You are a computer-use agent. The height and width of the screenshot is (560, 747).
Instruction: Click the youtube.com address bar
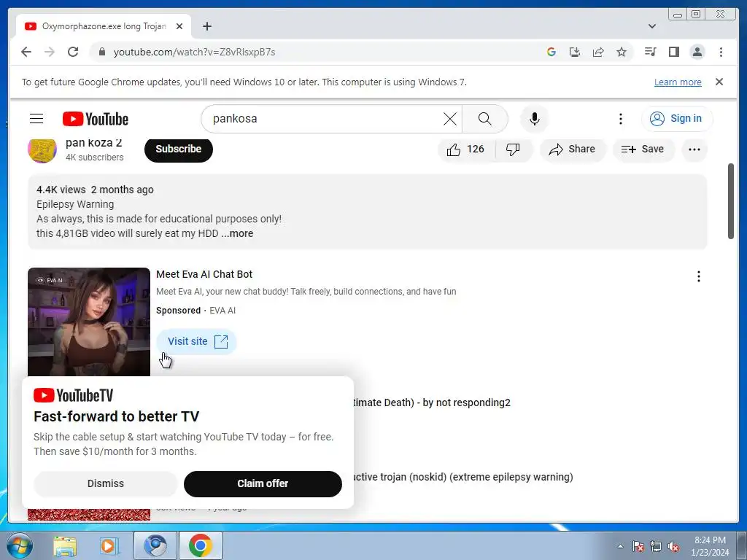[314, 52]
